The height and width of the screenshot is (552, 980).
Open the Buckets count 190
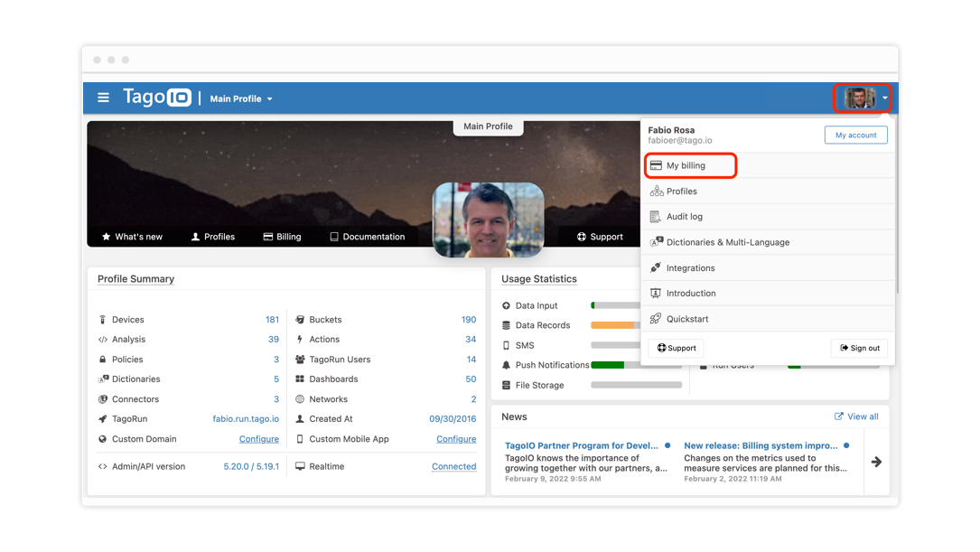(469, 320)
